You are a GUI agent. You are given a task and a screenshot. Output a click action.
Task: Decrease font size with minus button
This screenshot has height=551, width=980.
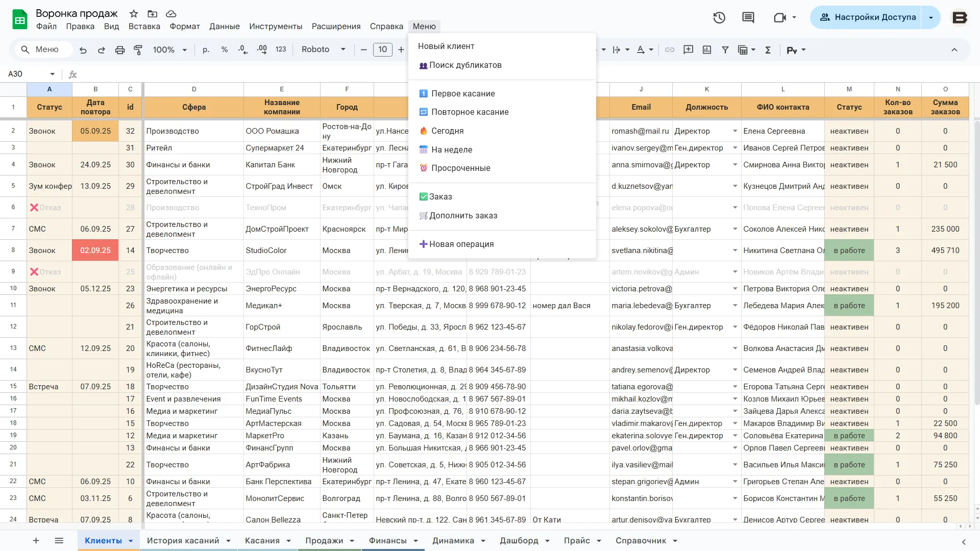click(363, 49)
